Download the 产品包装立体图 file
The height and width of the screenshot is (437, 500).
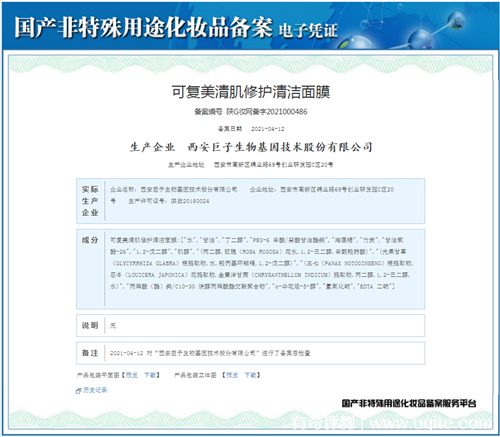(x=250, y=375)
